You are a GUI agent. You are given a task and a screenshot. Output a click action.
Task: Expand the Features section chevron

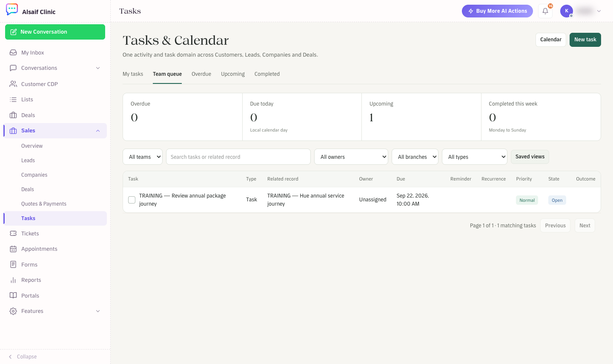98,311
